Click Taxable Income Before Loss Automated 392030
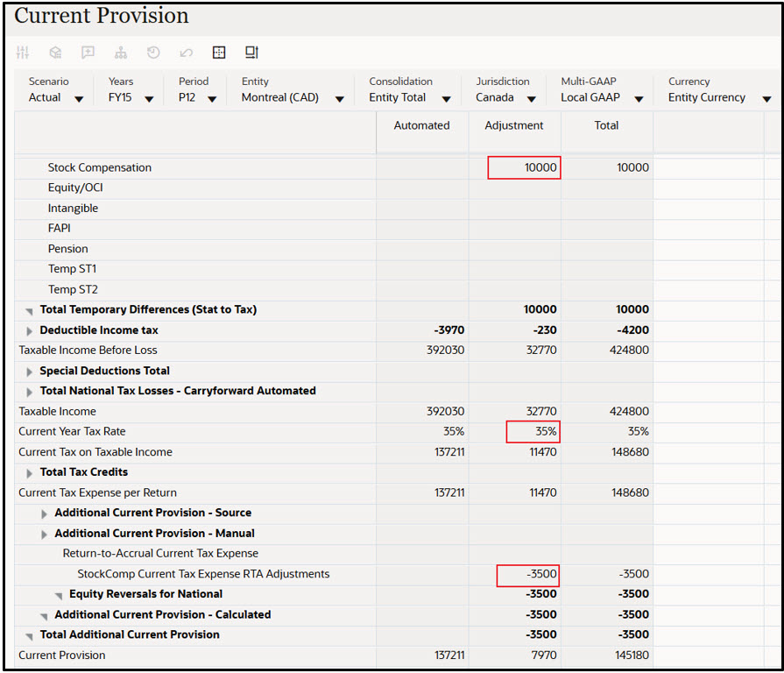Image resolution: width=784 pixels, height=673 pixels. pos(445,350)
